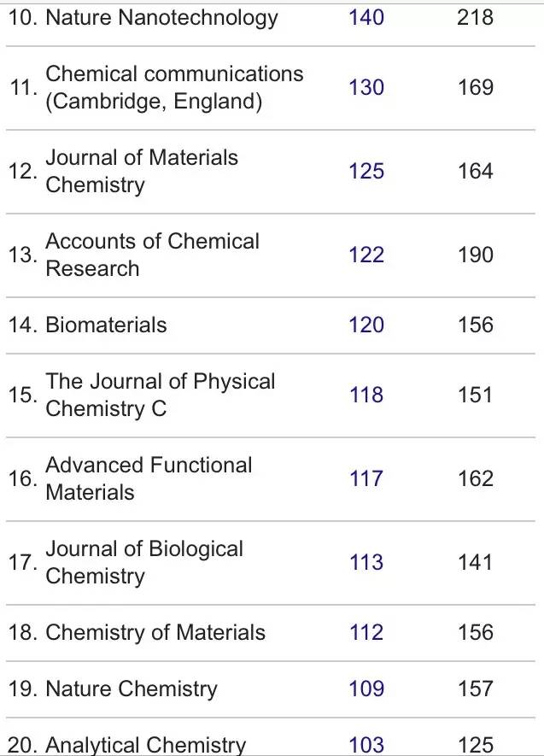The width and height of the screenshot is (544, 756).
Task: Select the Nature Nanotechnology journal title
Action: 161,17
